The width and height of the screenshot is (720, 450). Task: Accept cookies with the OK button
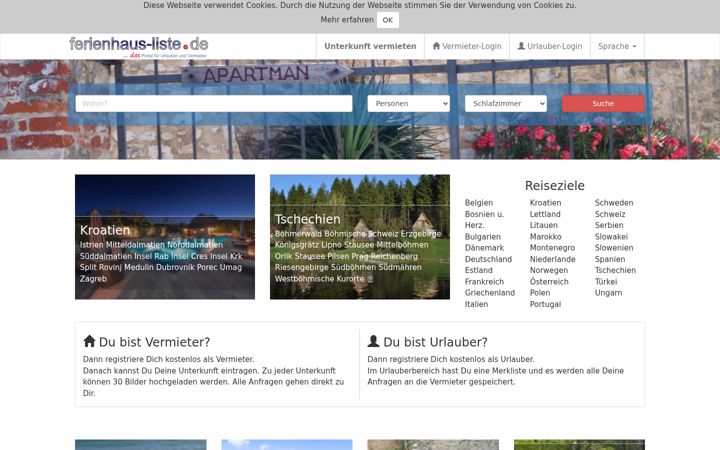click(388, 20)
